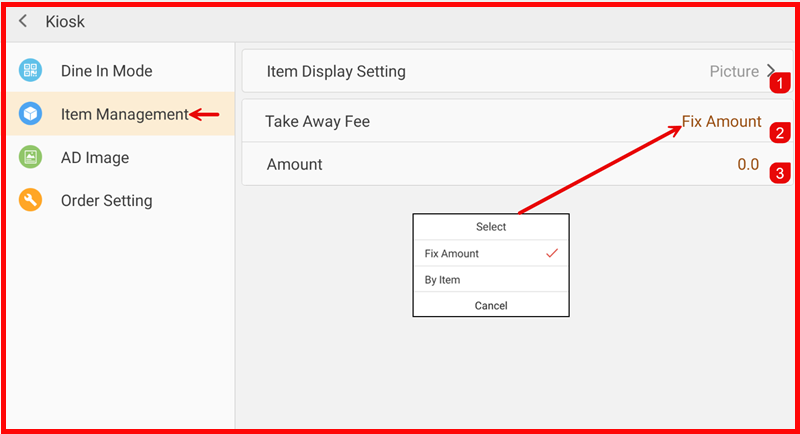The width and height of the screenshot is (800, 434).
Task: Go to AD Image sidebar label
Action: [95, 158]
